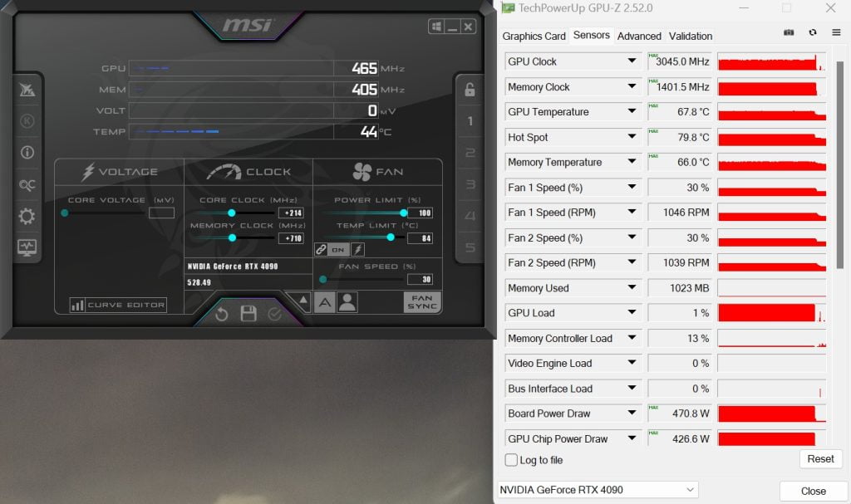Adjust the Fan Speed slider handle

[x=323, y=279]
